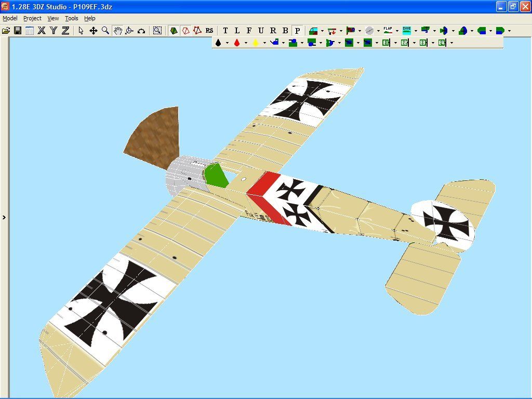The image size is (532, 399).
Task: Click the curved double-arrow roll tool
Action: 141,31
